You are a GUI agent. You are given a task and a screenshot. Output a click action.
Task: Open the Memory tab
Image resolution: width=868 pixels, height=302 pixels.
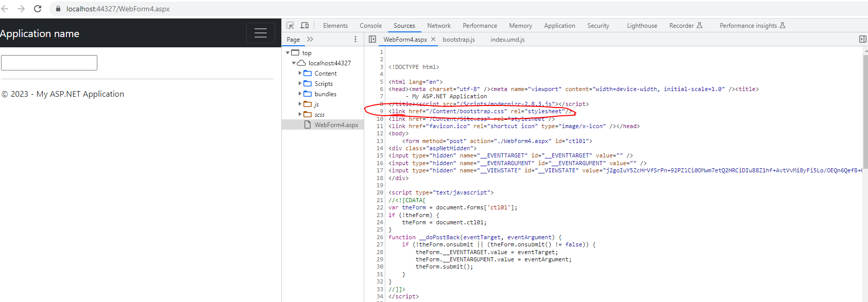click(x=521, y=26)
